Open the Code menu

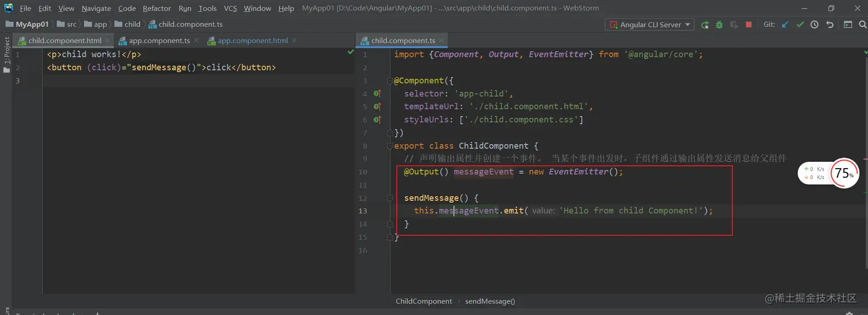tap(127, 8)
